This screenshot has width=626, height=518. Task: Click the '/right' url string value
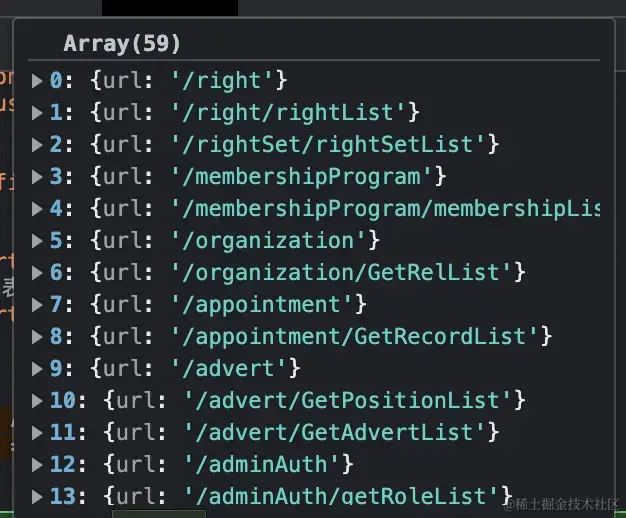point(222,81)
